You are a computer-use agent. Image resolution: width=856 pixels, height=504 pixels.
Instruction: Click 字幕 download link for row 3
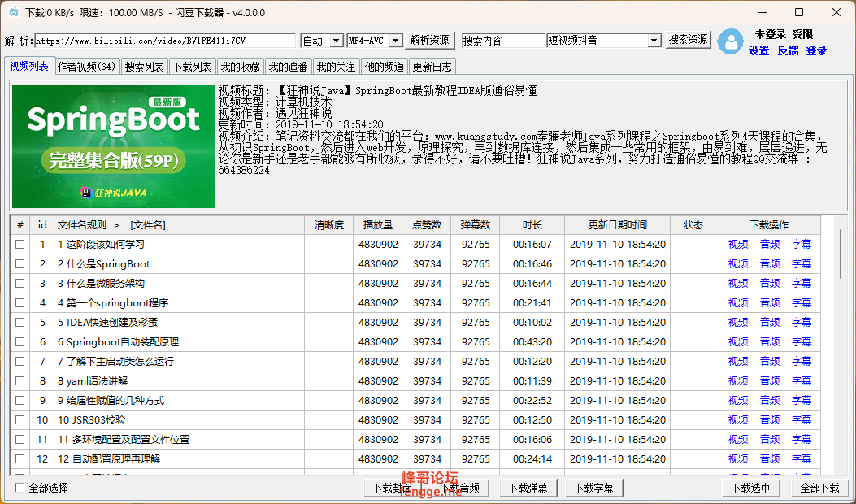802,284
